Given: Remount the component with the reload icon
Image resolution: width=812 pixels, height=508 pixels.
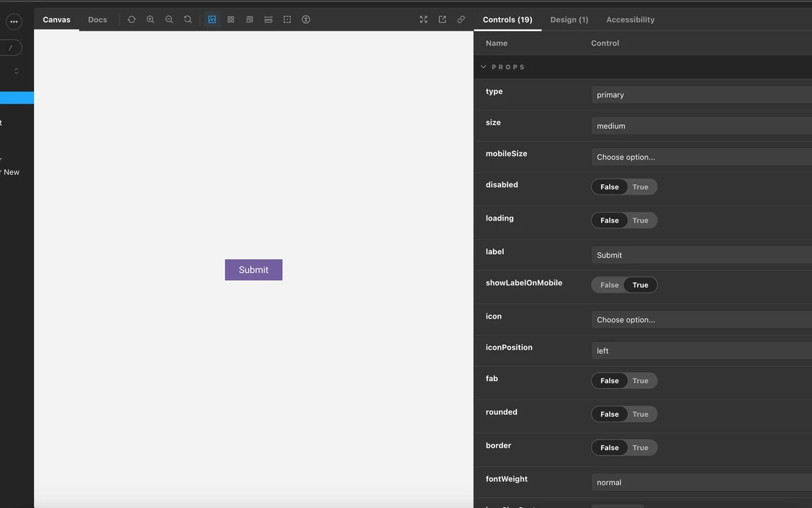Looking at the screenshot, I should [x=131, y=20].
